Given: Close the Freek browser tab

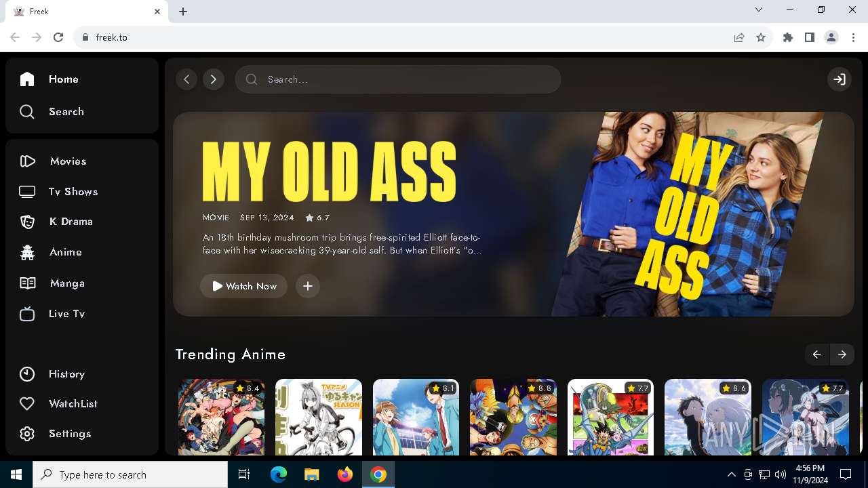Looking at the screenshot, I should point(157,12).
